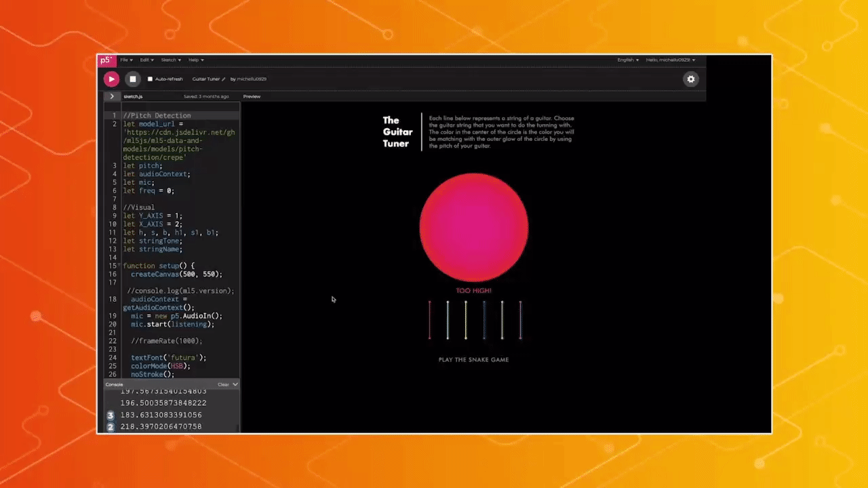Open the Hello, michellu0929 account dropdown
The width and height of the screenshot is (868, 488).
tap(670, 60)
